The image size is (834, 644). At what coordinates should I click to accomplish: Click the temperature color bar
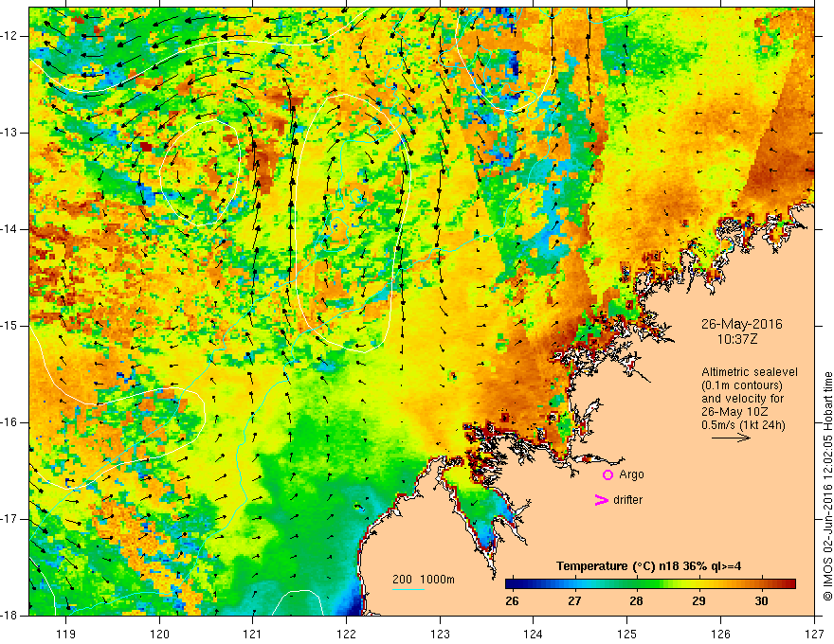[x=650, y=584]
